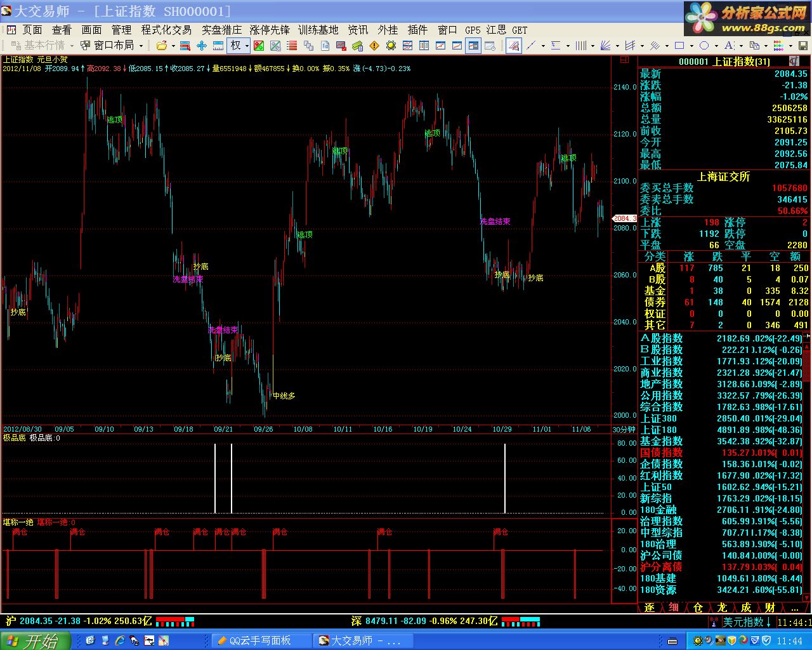This screenshot has height=650, width=812.
Task: Click the shield icon in system tray
Action: [766, 640]
